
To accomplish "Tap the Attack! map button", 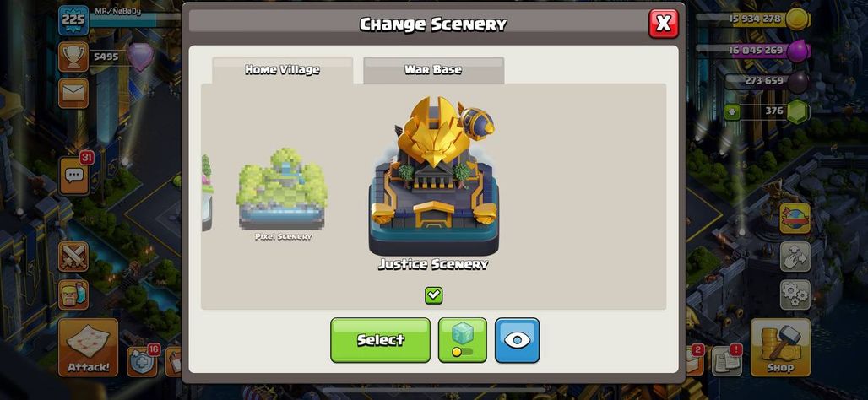I will tap(88, 347).
